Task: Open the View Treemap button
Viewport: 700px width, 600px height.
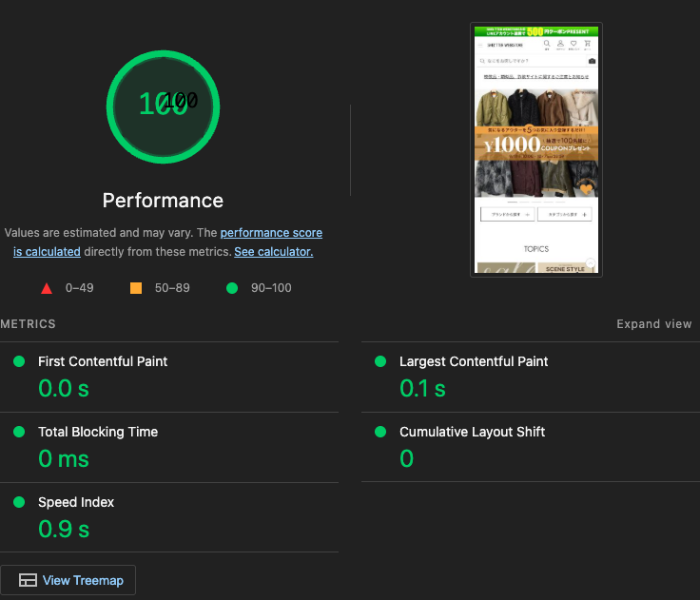Action: pos(68,580)
